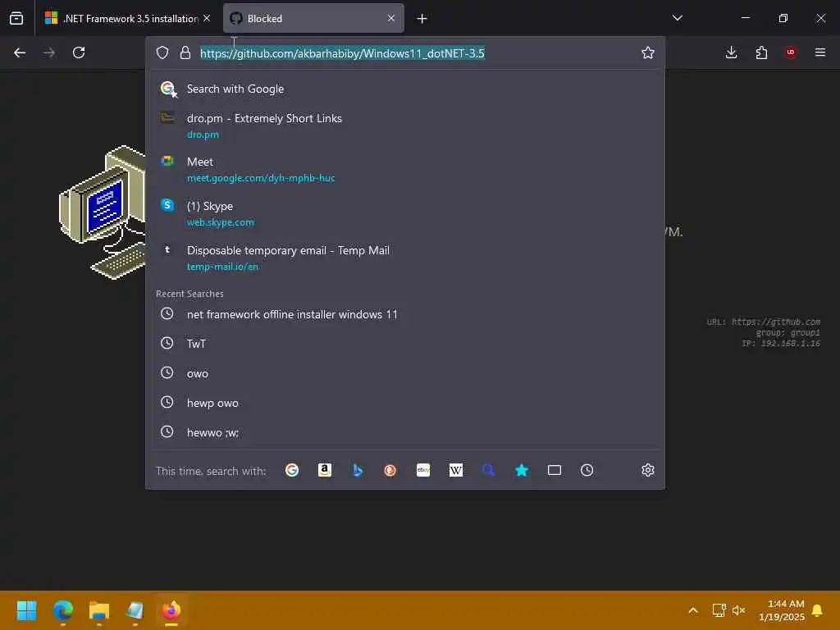Close the Blocked tab

(391, 18)
